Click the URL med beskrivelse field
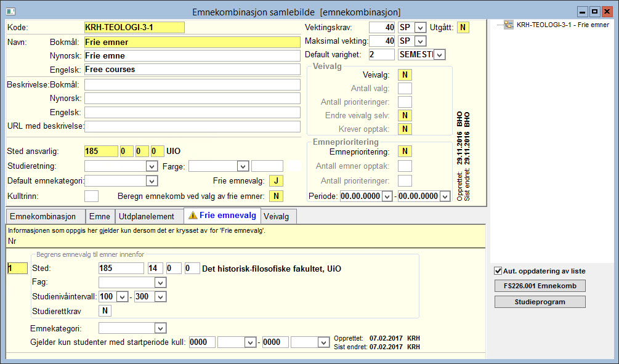 [192, 126]
